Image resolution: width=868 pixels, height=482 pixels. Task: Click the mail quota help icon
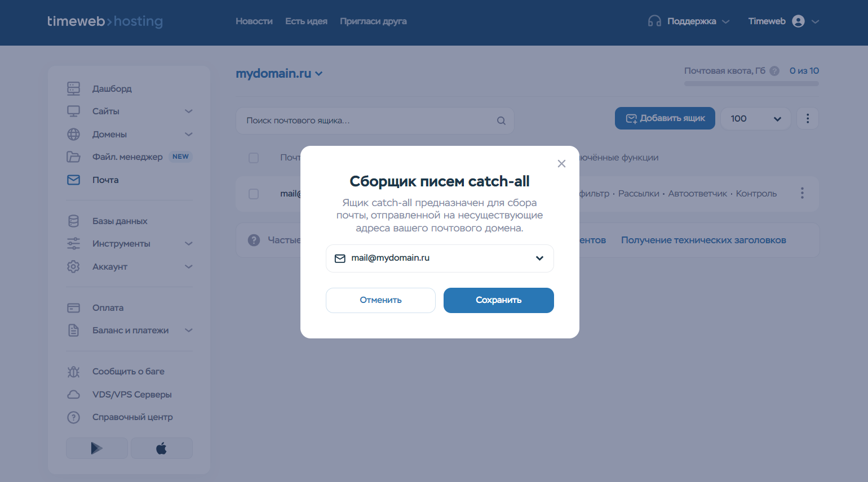(774, 71)
